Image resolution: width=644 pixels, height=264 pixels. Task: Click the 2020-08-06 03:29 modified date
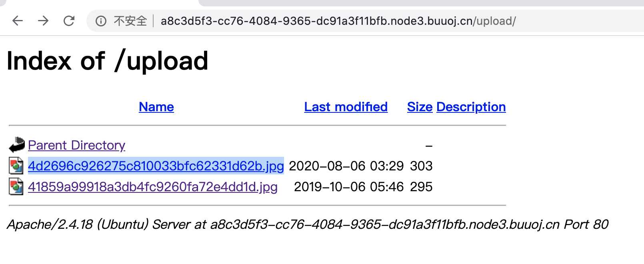coord(346,166)
